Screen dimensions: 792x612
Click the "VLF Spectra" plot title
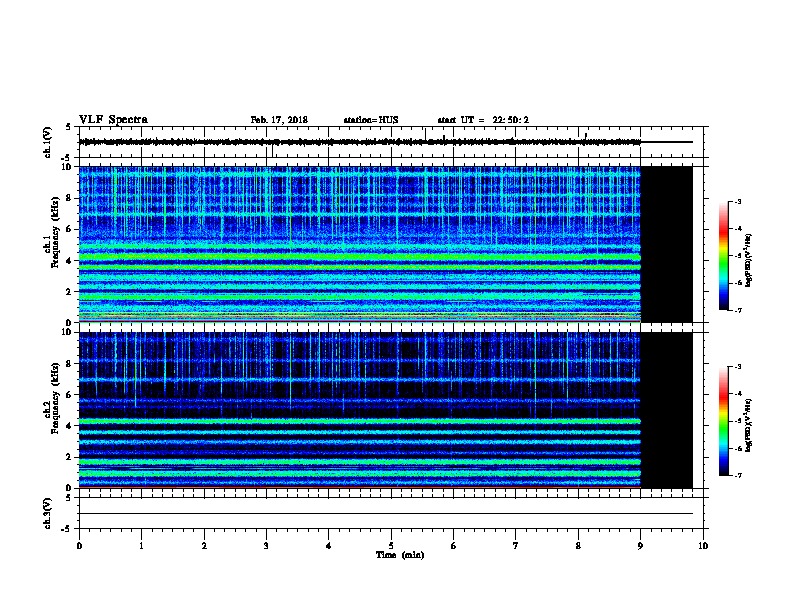coord(113,120)
